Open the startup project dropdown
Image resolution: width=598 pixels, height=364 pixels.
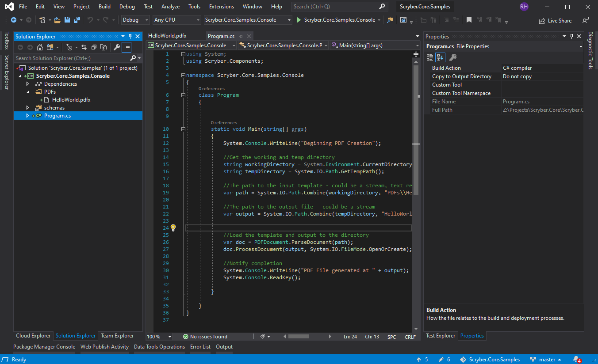(x=248, y=20)
